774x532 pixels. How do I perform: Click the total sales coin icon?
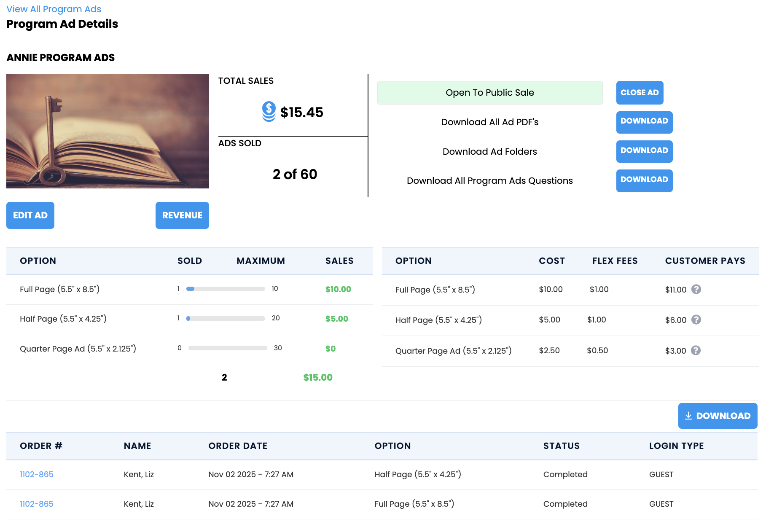click(x=269, y=112)
